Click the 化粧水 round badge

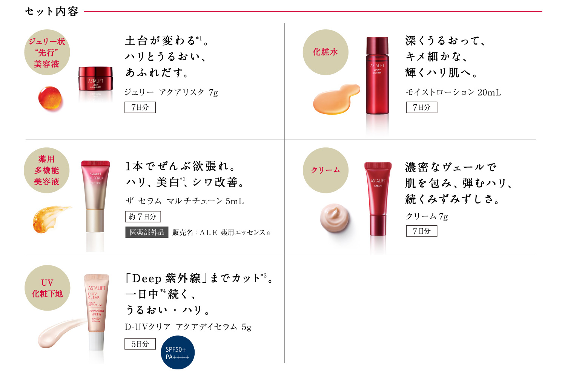pos(325,52)
